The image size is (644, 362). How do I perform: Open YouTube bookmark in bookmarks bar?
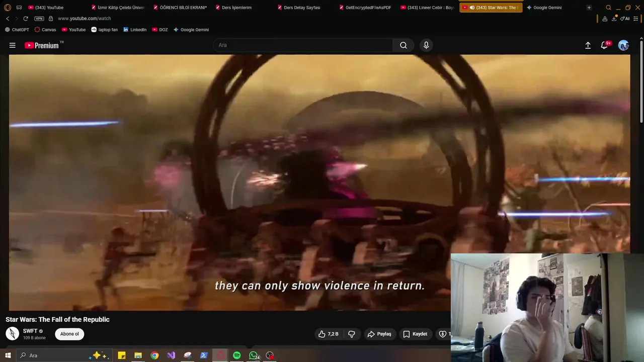pos(73,30)
